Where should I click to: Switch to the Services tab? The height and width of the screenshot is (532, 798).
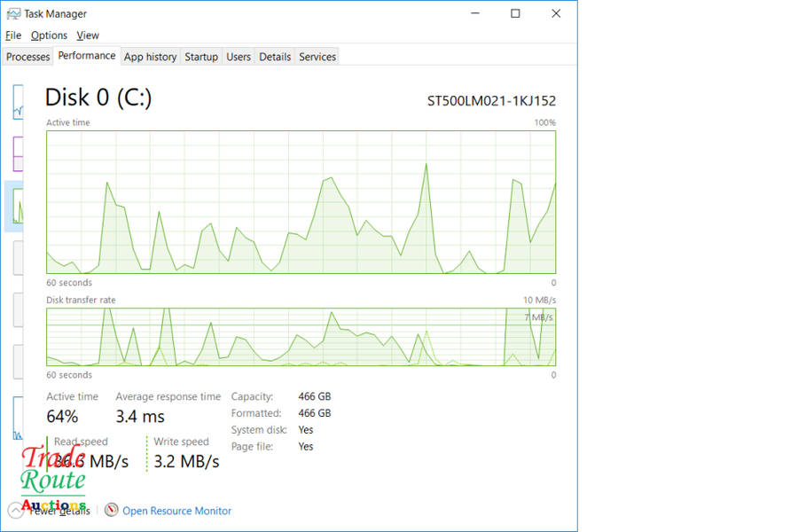317,57
